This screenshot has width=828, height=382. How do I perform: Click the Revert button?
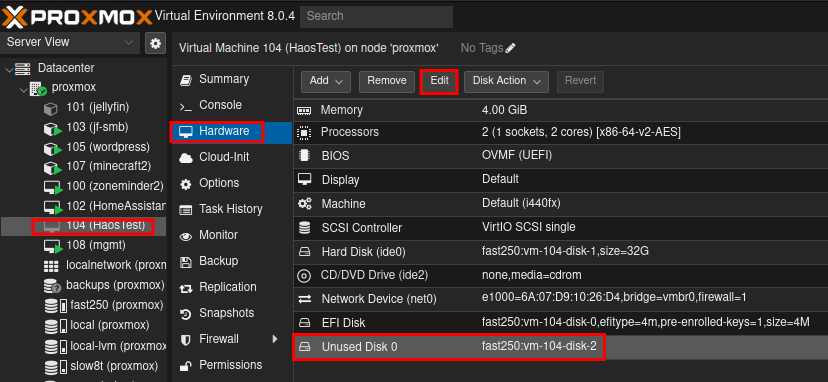click(x=580, y=81)
